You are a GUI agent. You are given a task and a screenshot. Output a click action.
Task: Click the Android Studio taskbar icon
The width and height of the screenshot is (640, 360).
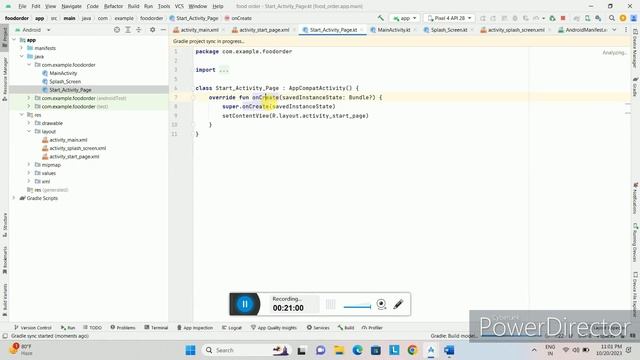coord(431,350)
